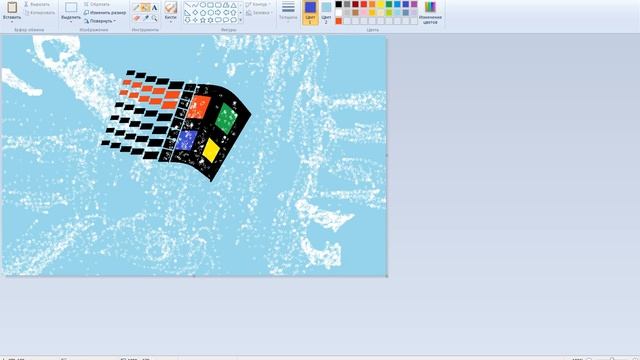Click the Brushes (Кисти) tool icon
Screen dimensions: 640x360
171,7
